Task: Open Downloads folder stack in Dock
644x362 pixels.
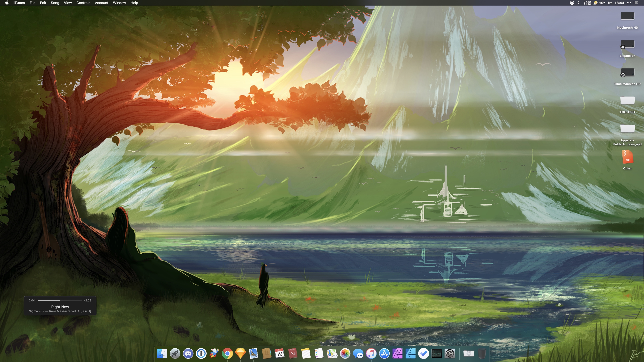Action: (x=469, y=353)
